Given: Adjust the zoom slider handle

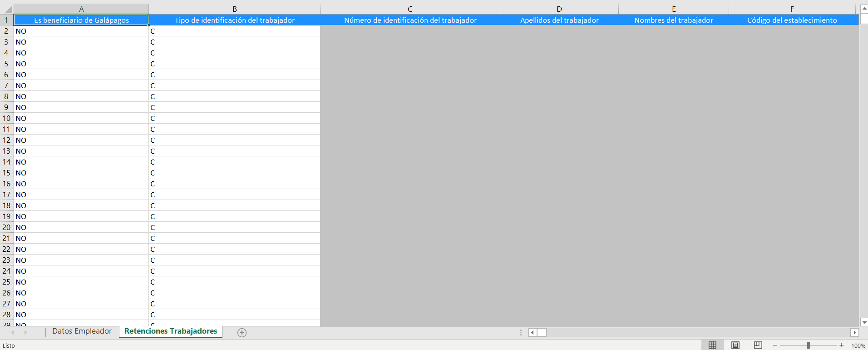Looking at the screenshot, I should coord(809,345).
